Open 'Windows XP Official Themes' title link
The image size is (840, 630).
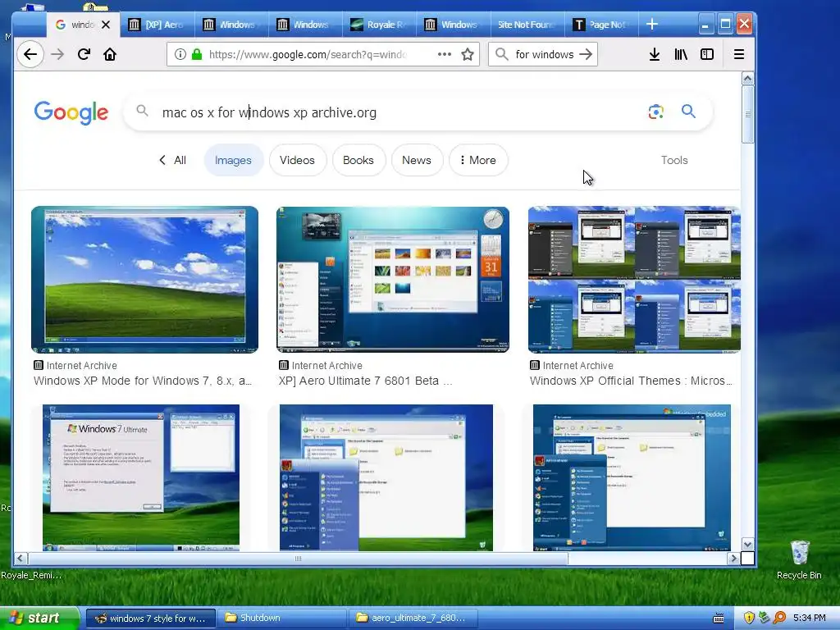[x=631, y=381]
